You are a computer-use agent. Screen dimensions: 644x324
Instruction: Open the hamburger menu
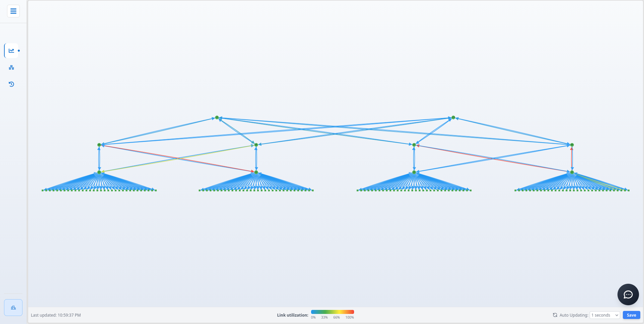click(x=13, y=11)
